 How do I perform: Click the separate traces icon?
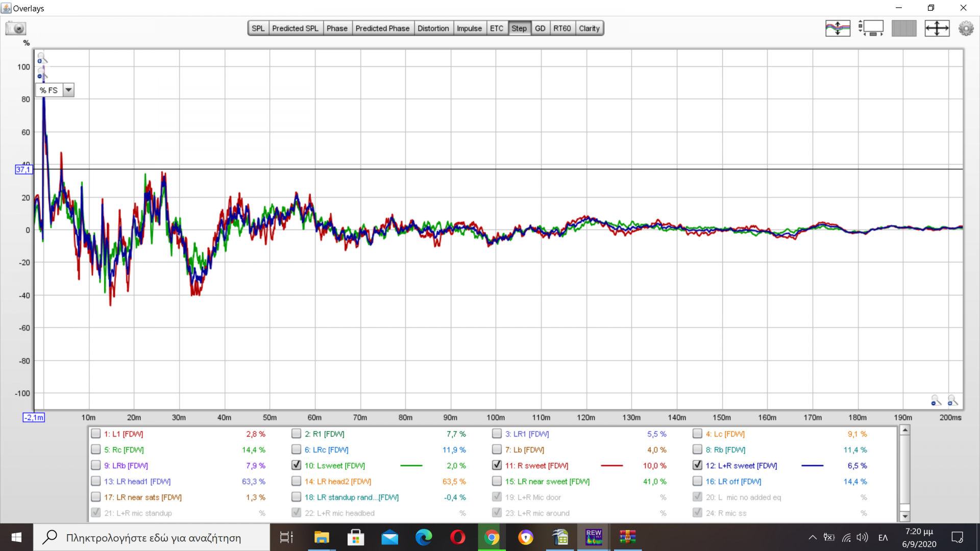tap(838, 28)
